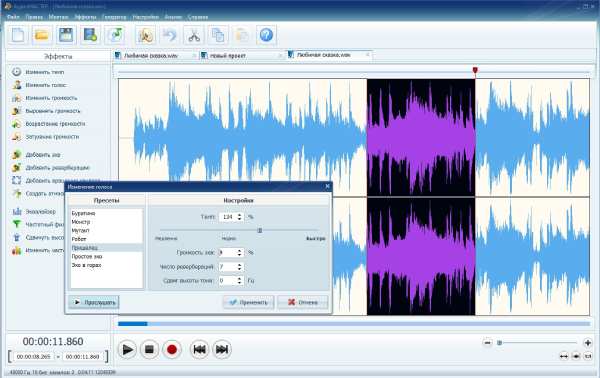Click the Создать атмосферу palm icon
This screenshot has width=600, height=378.
coord(16,193)
